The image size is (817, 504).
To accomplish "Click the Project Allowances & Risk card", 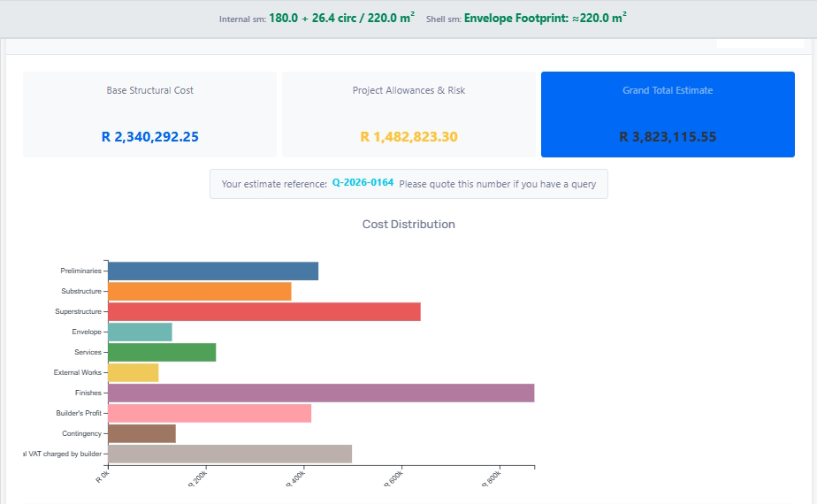I will [x=408, y=114].
